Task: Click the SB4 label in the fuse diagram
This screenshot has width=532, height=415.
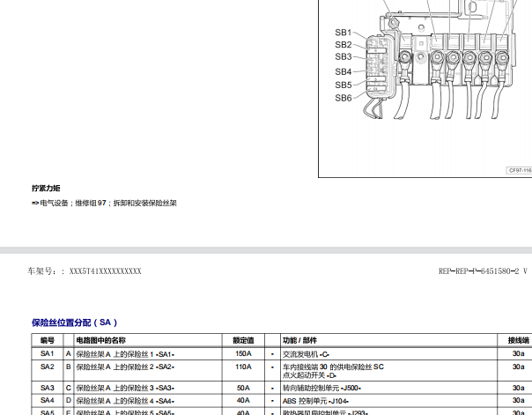Action: pyautogui.click(x=343, y=72)
